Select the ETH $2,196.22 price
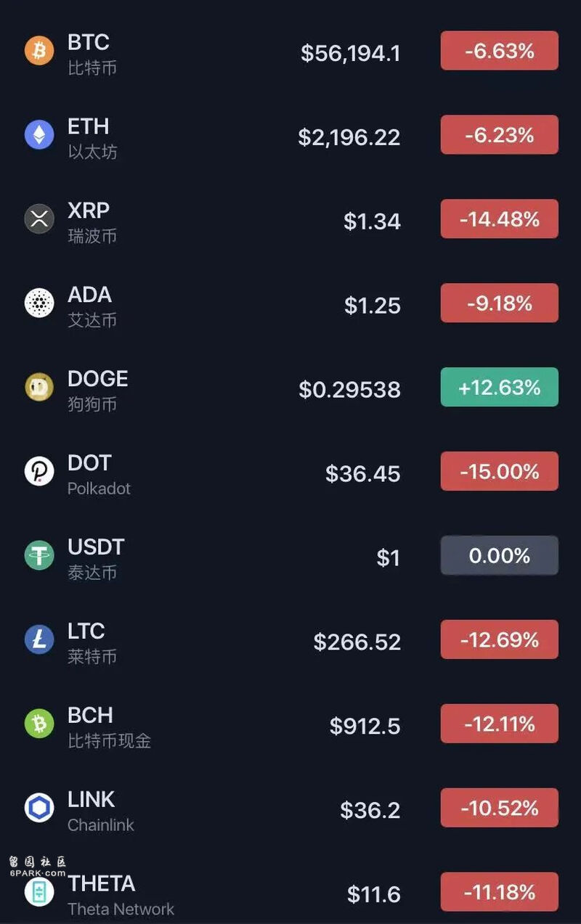This screenshot has width=581, height=924. click(x=349, y=137)
